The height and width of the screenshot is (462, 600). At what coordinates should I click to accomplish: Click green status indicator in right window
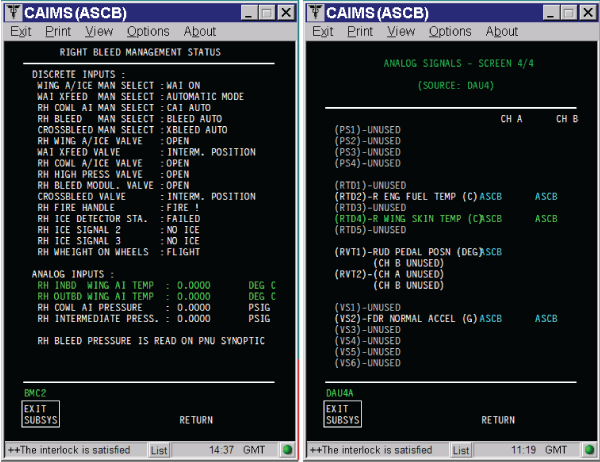point(589,450)
